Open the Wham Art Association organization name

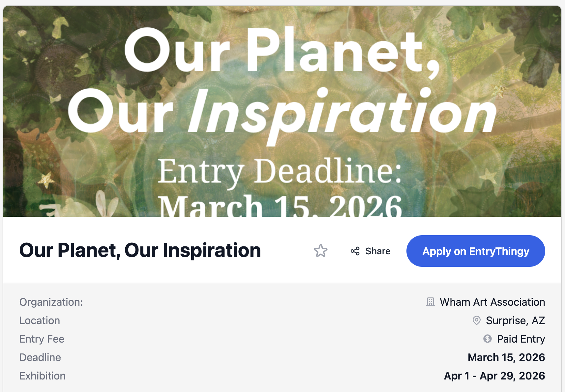(492, 302)
